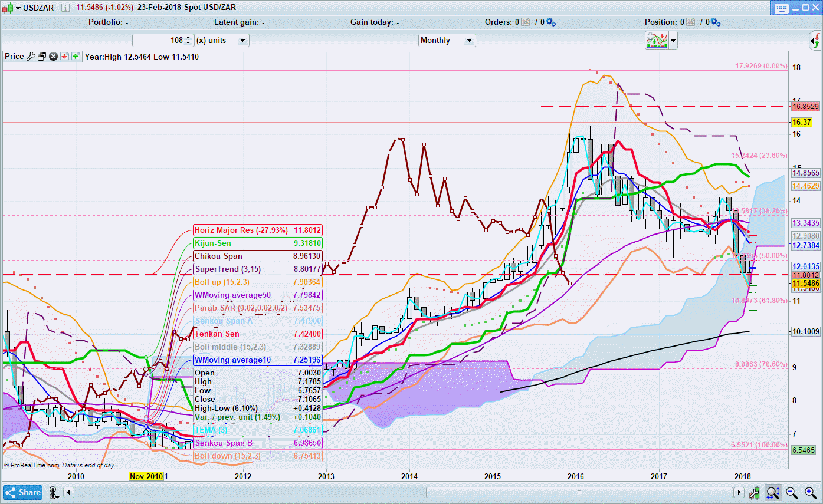Zoom in on the chart
Screen dimensions: 823x504
(x=810, y=493)
